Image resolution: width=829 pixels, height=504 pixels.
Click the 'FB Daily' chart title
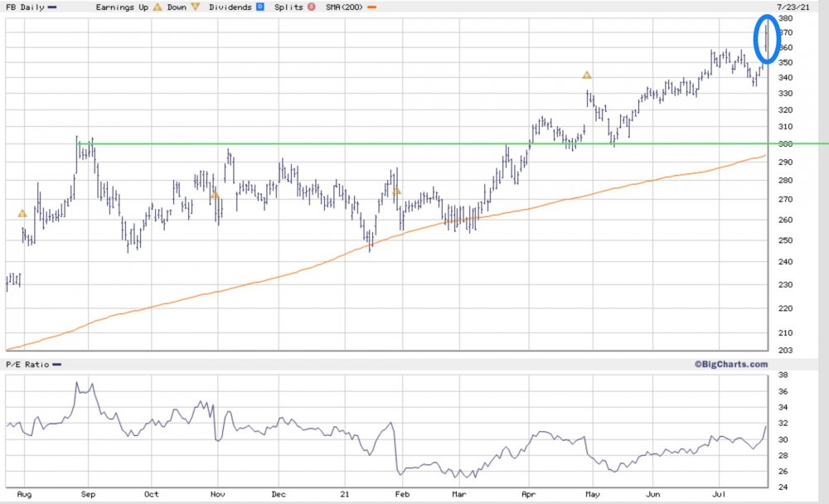pos(25,7)
